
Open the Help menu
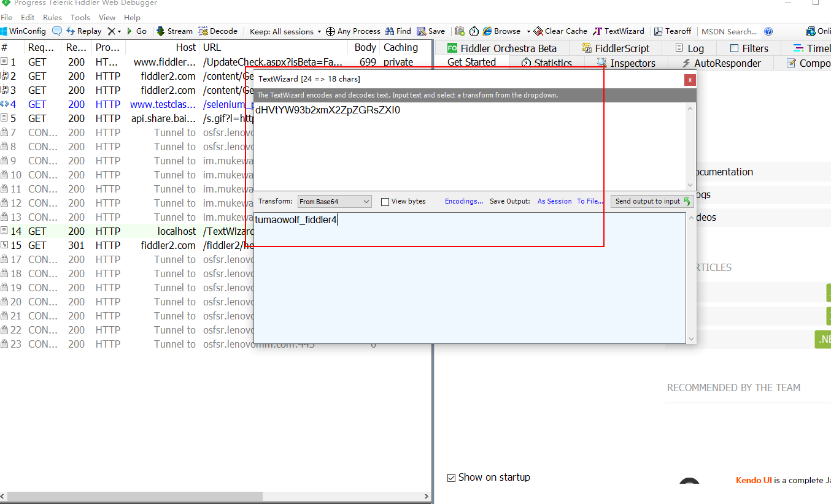[132, 17]
